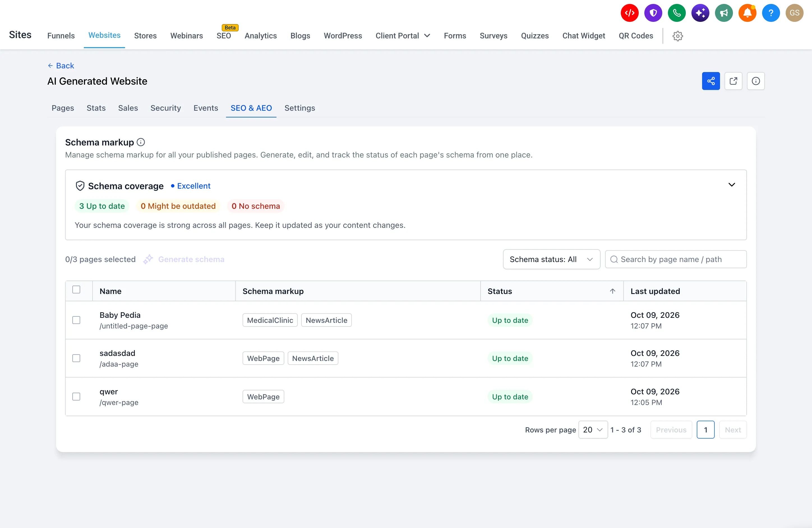
Task: Expand the Client Portal menu
Action: [x=403, y=36]
